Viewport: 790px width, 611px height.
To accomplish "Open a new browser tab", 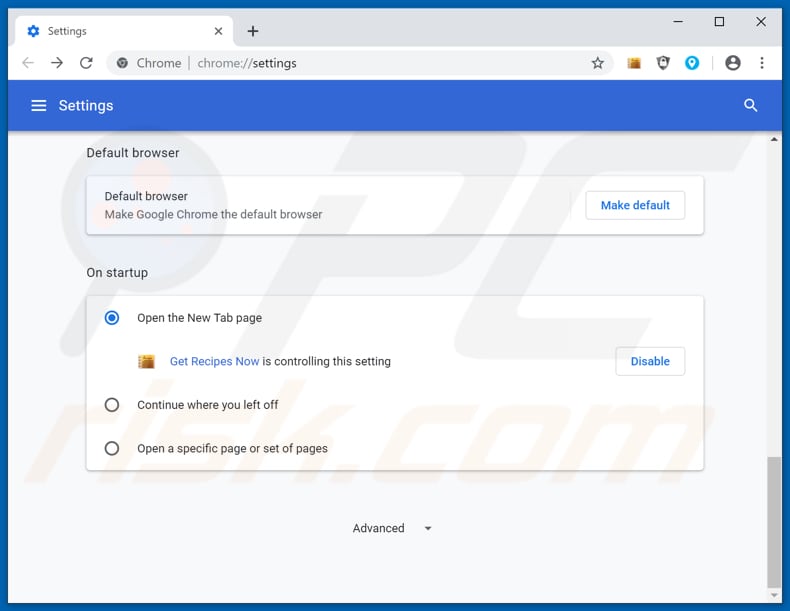I will click(253, 31).
